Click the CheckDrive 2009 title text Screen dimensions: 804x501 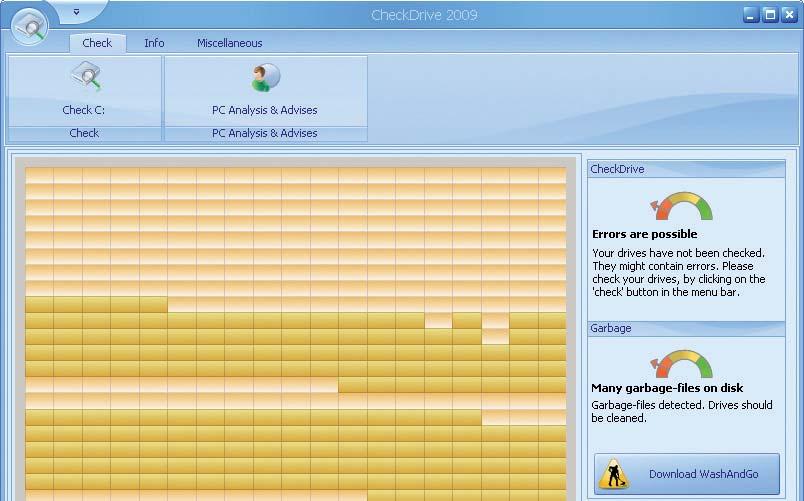[x=424, y=15]
